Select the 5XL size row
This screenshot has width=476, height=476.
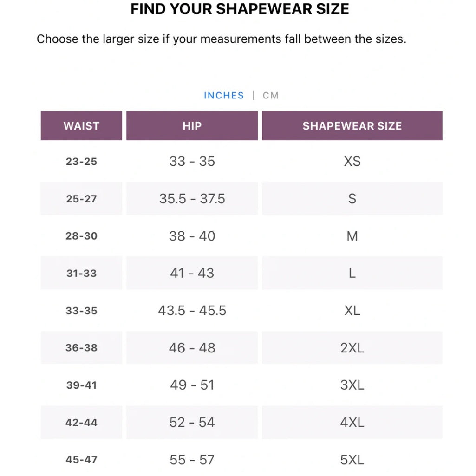point(352,459)
